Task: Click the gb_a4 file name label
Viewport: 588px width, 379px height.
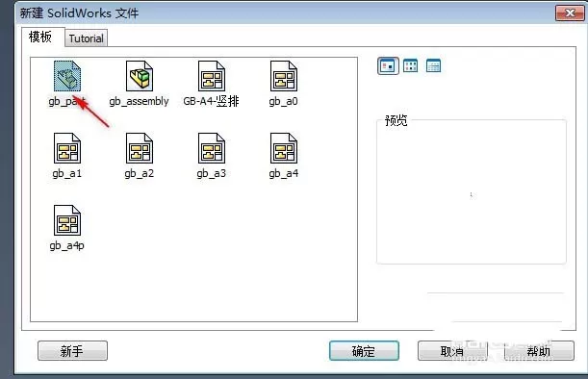Action: 284,173
